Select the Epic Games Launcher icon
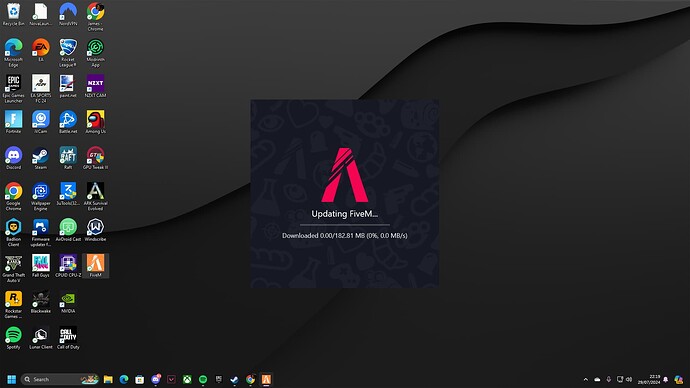The image size is (690, 388). click(x=14, y=88)
